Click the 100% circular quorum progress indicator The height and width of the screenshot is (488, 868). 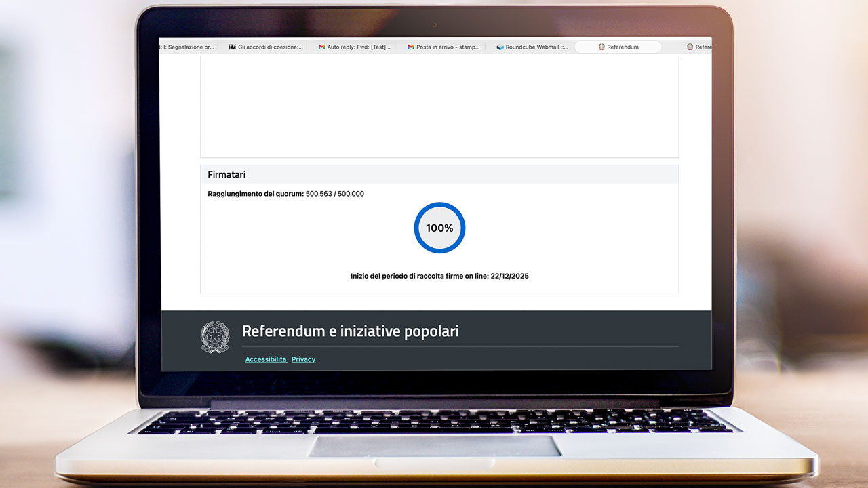439,228
